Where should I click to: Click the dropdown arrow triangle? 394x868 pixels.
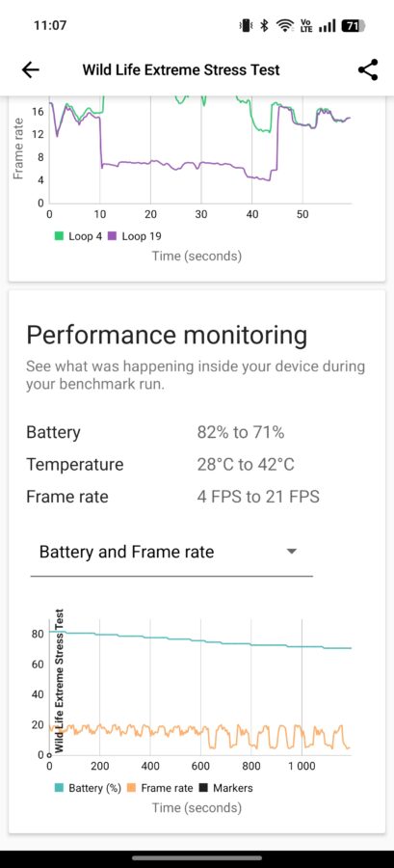[292, 552]
